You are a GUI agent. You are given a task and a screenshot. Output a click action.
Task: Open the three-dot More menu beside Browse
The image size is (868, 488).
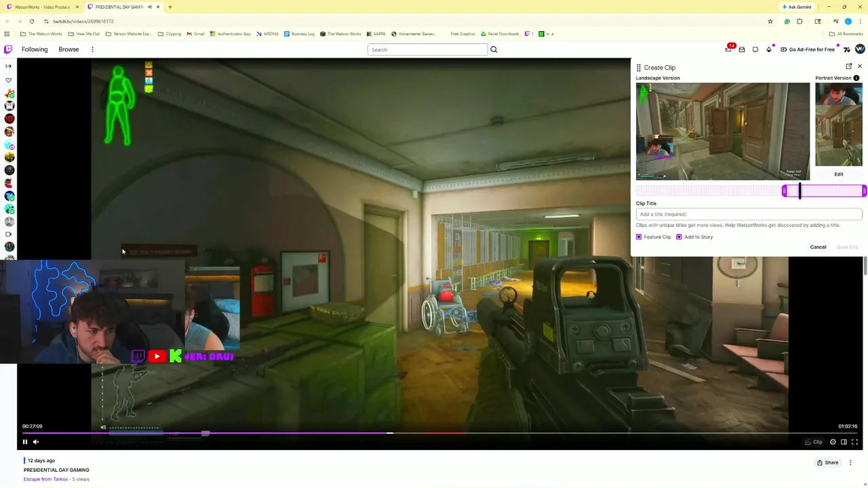click(x=92, y=49)
